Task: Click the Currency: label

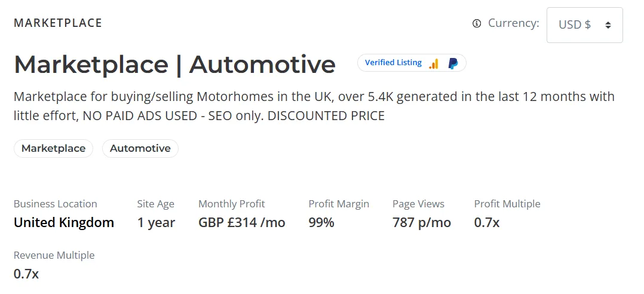Action: (x=514, y=23)
